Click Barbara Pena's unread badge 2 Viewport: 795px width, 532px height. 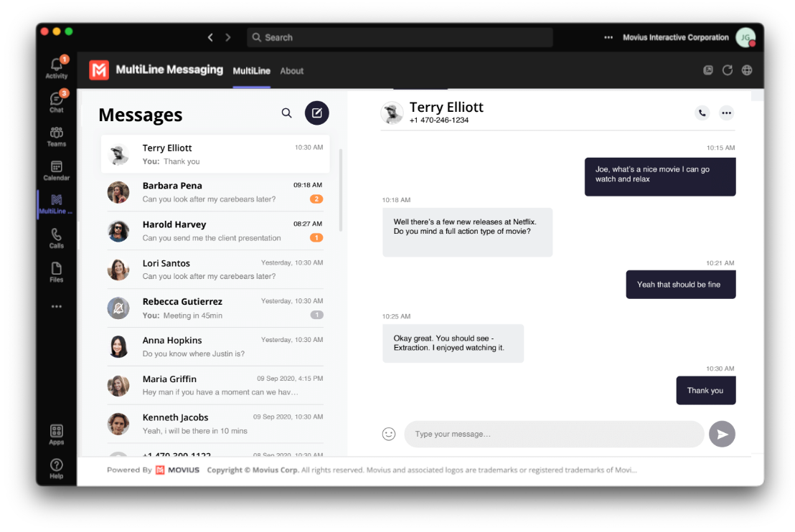(316, 199)
